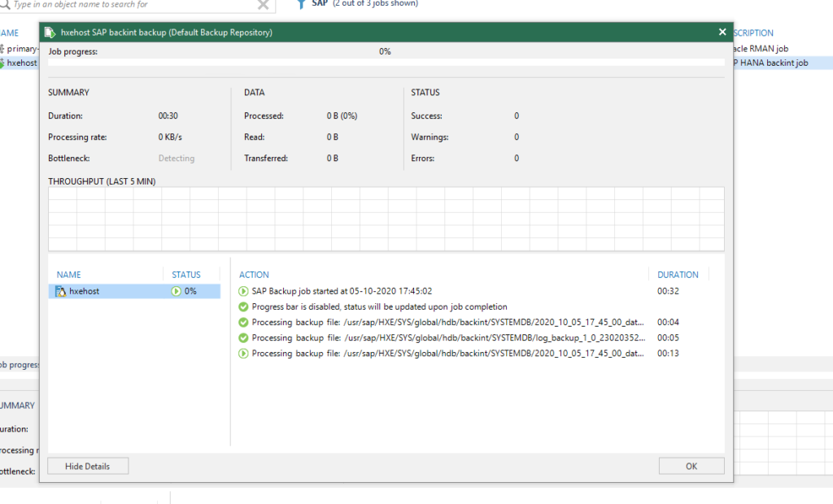The width and height of the screenshot is (833, 504).
Task: Click the success icon of the 00:04 backup file row
Action: click(x=243, y=322)
